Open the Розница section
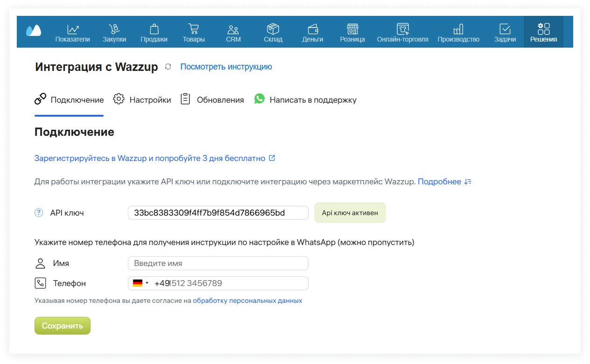This screenshot has height=364, width=590. coord(352,33)
